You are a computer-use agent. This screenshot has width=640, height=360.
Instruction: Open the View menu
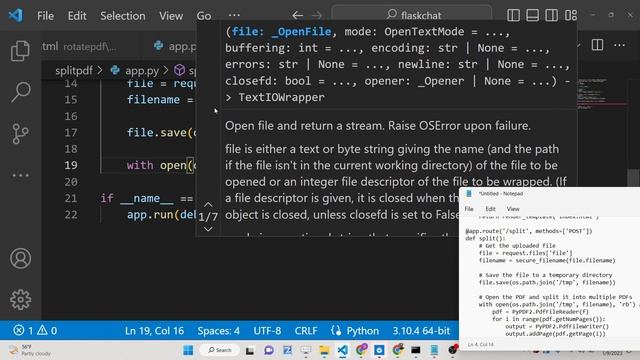[171, 16]
